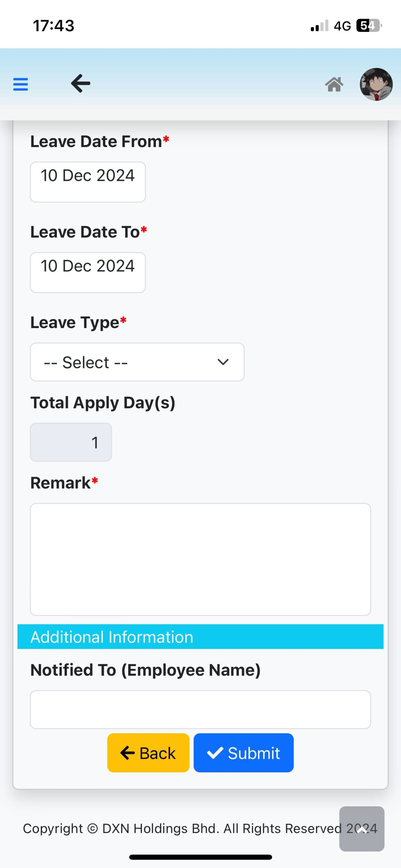The height and width of the screenshot is (868, 401).
Task: Tap the blue Submit button
Action: [x=243, y=753]
